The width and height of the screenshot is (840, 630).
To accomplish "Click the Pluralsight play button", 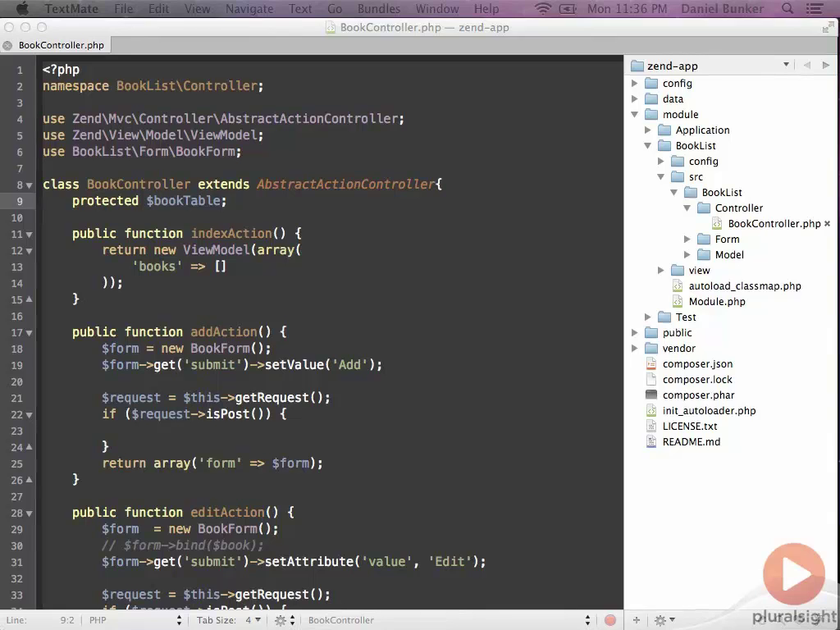I will pyautogui.click(x=794, y=575).
